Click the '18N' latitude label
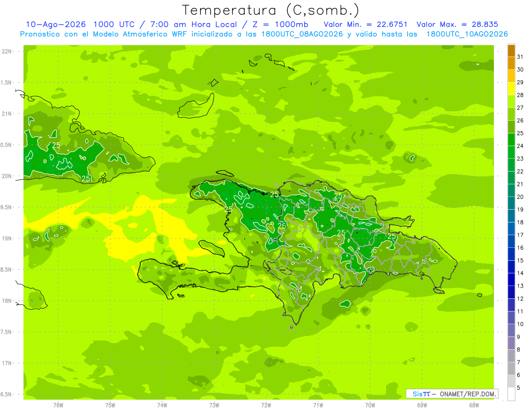 (x=8, y=301)
